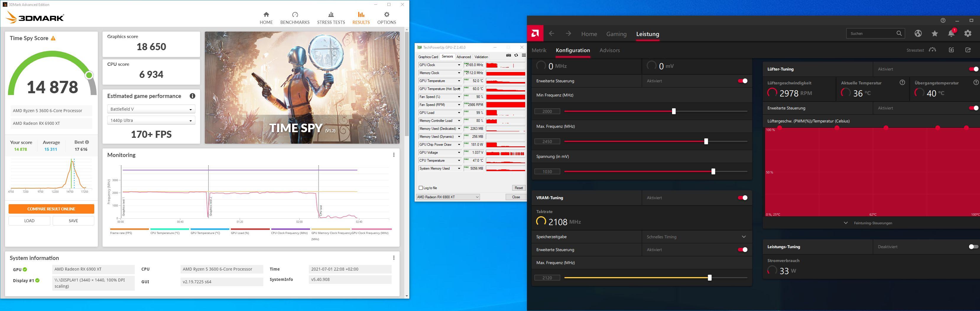The image size is (980, 311).
Task: Check Log to file in GPU-Z
Action: click(x=420, y=188)
